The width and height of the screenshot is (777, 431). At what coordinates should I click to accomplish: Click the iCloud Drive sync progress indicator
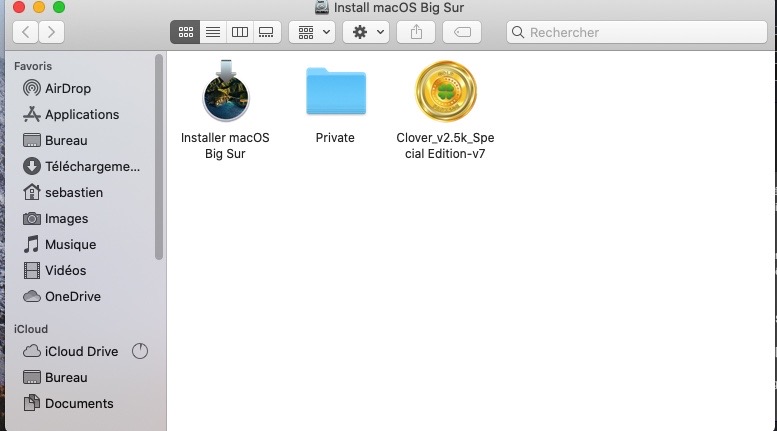click(140, 351)
